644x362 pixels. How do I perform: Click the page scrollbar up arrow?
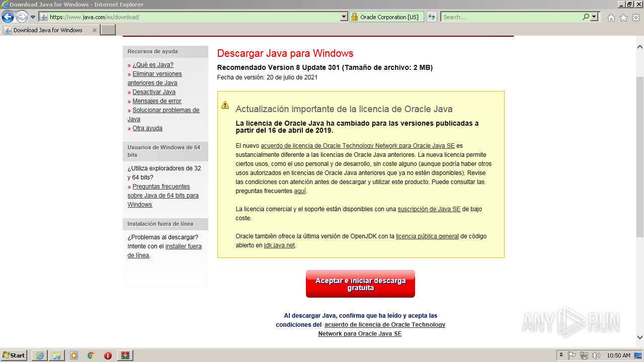(x=639, y=47)
